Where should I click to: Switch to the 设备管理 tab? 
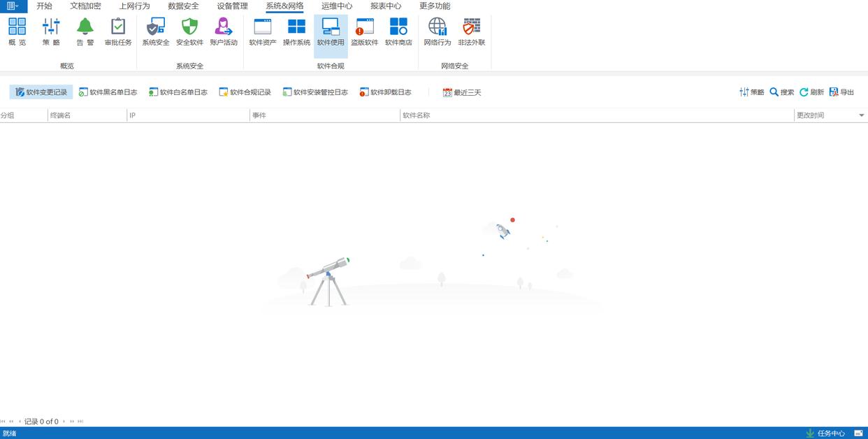click(232, 6)
